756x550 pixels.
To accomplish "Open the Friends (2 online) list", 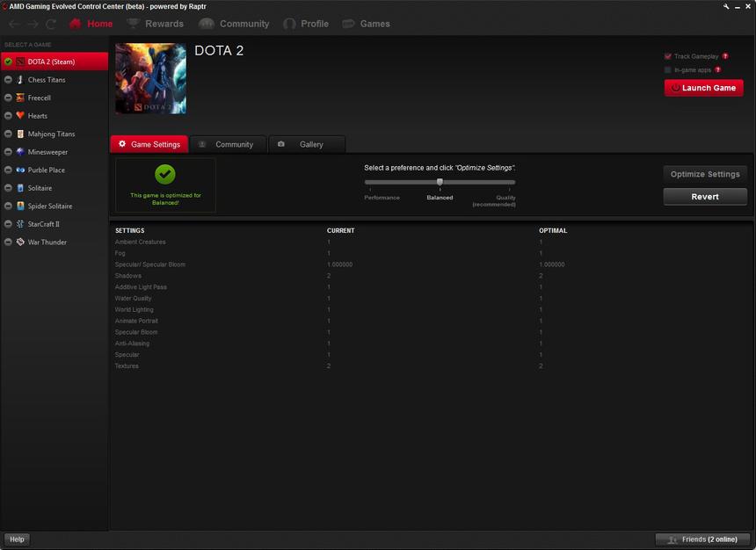I will [x=702, y=539].
